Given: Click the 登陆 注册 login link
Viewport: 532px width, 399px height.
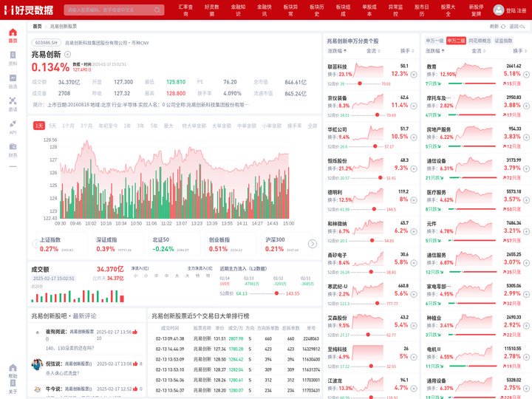Looking at the screenshot, I should coord(516,10).
